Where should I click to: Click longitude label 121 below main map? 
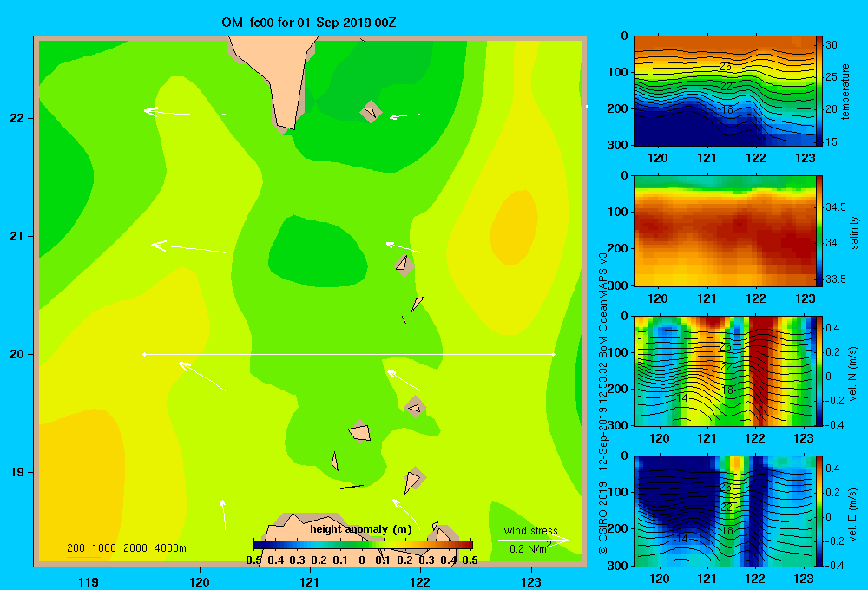point(310,581)
